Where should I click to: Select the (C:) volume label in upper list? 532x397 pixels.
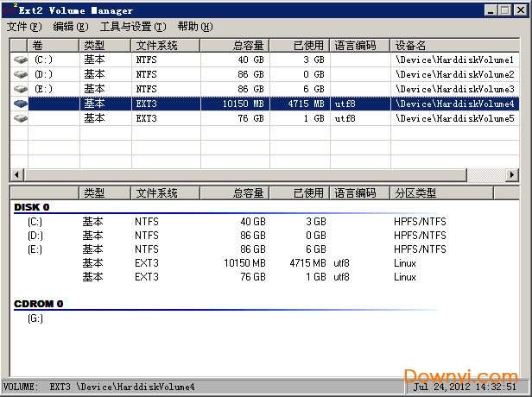(43, 60)
